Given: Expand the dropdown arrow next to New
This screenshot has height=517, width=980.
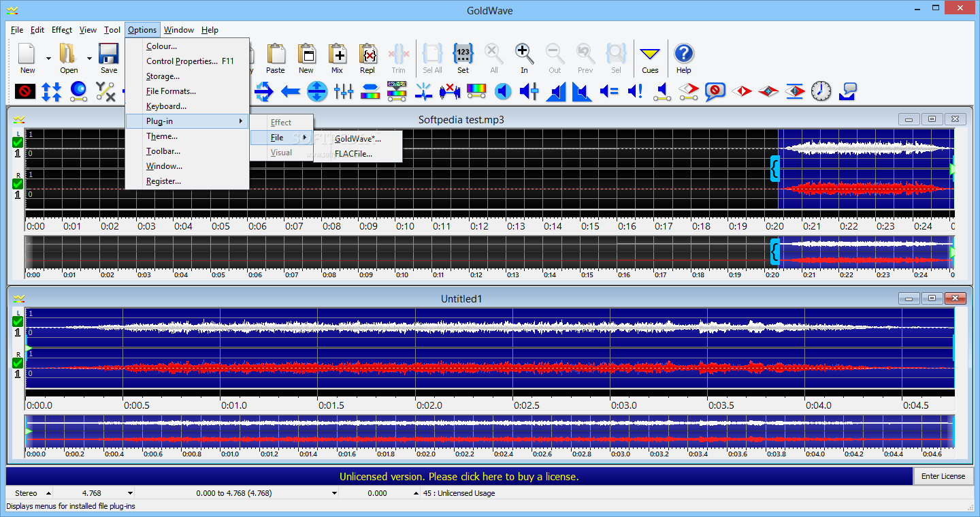Looking at the screenshot, I should pos(48,59).
